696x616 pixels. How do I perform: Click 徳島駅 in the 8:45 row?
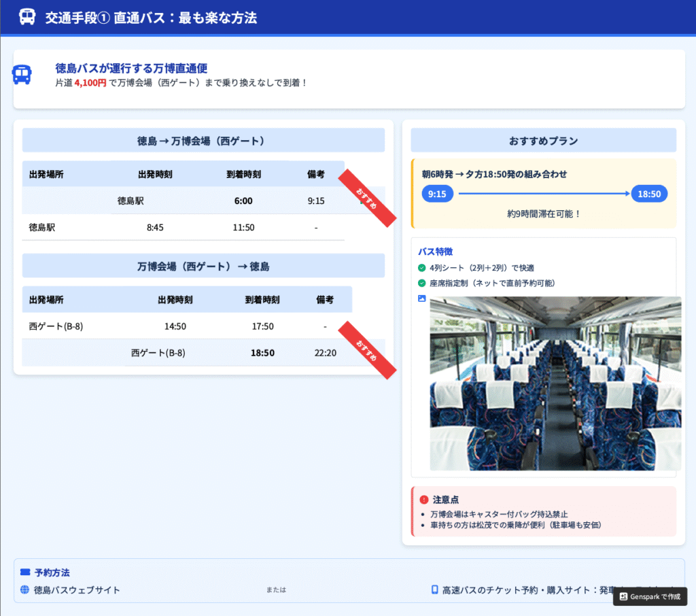(x=42, y=227)
